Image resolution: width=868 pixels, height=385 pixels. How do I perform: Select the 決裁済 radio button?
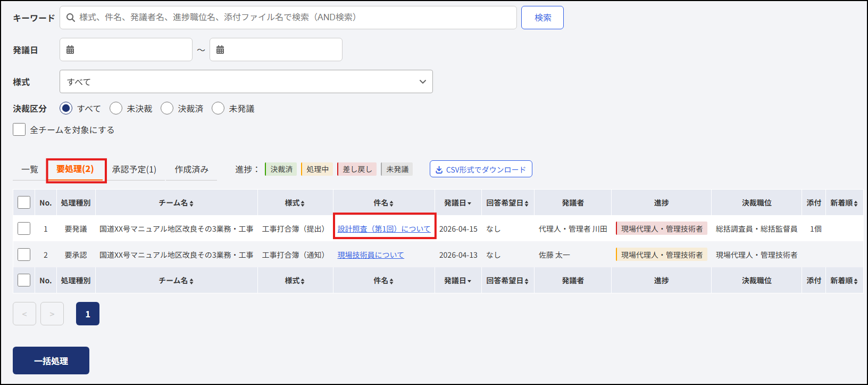tap(167, 108)
